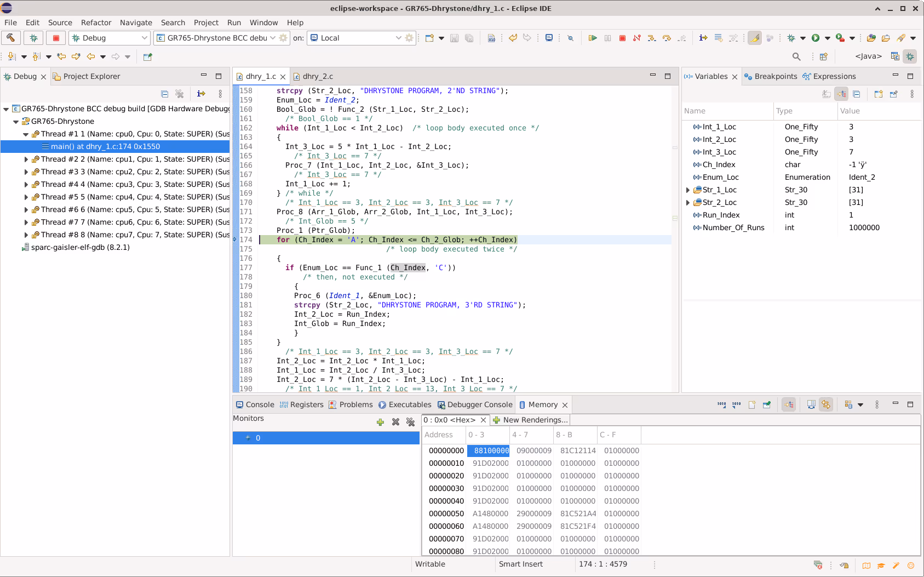Click the Build hammer icon
This screenshot has height=577, width=924.
(11, 38)
